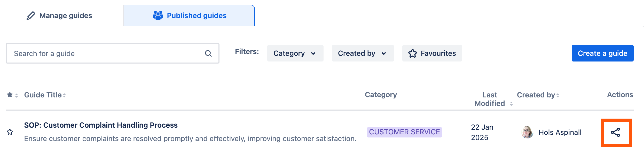644x154 pixels.
Task: Click the people icon on Published guides tab
Action: 158,15
